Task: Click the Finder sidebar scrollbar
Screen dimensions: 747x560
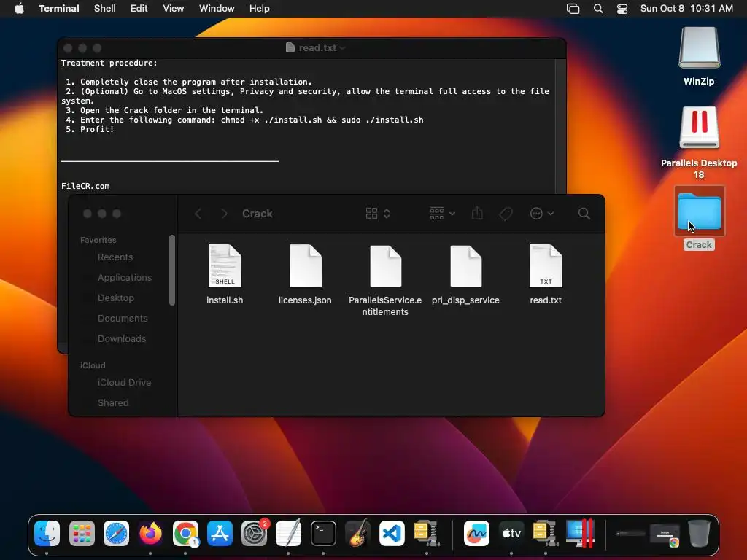Action: [172, 270]
